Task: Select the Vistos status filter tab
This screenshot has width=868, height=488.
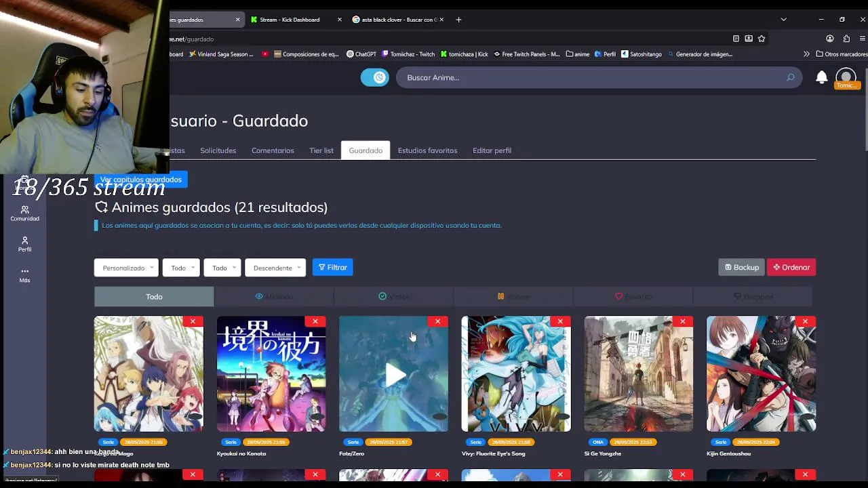Action: point(393,297)
